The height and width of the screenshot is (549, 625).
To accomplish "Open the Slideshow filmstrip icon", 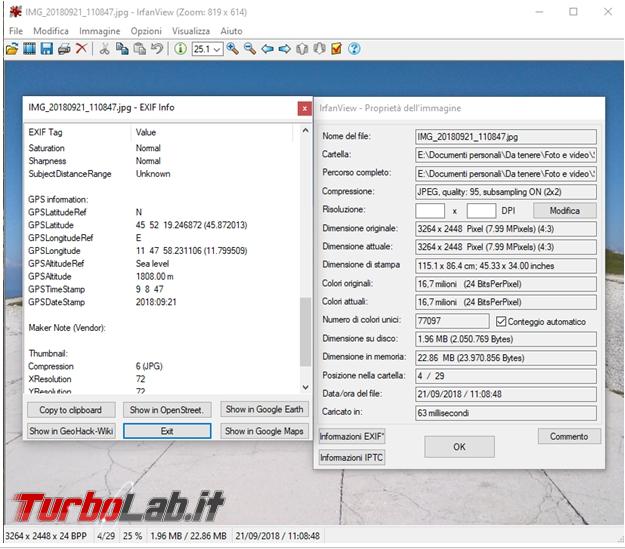I will tap(29, 49).
